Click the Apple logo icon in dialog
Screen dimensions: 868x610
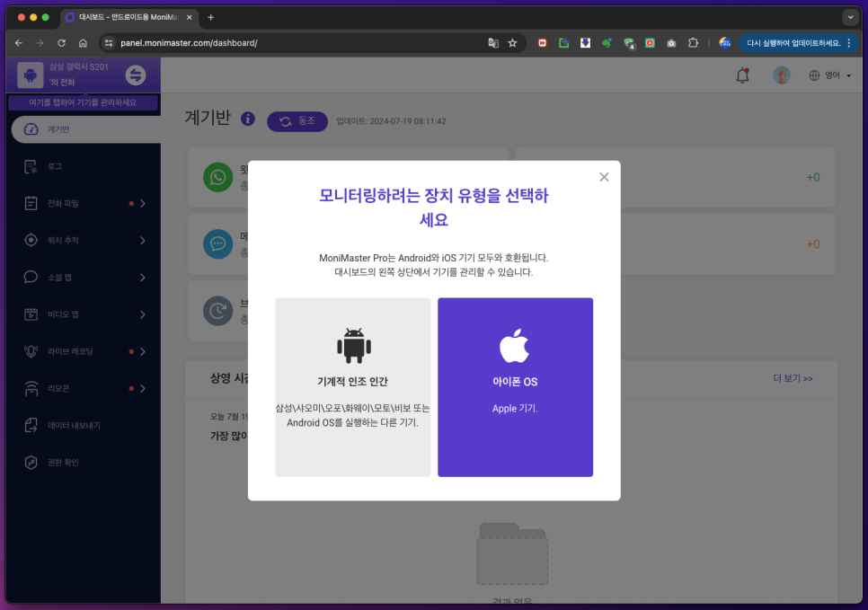514,345
